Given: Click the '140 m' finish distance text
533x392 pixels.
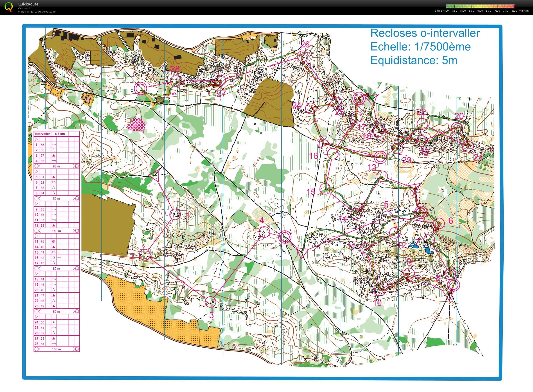Looking at the screenshot, I should tap(56, 231).
